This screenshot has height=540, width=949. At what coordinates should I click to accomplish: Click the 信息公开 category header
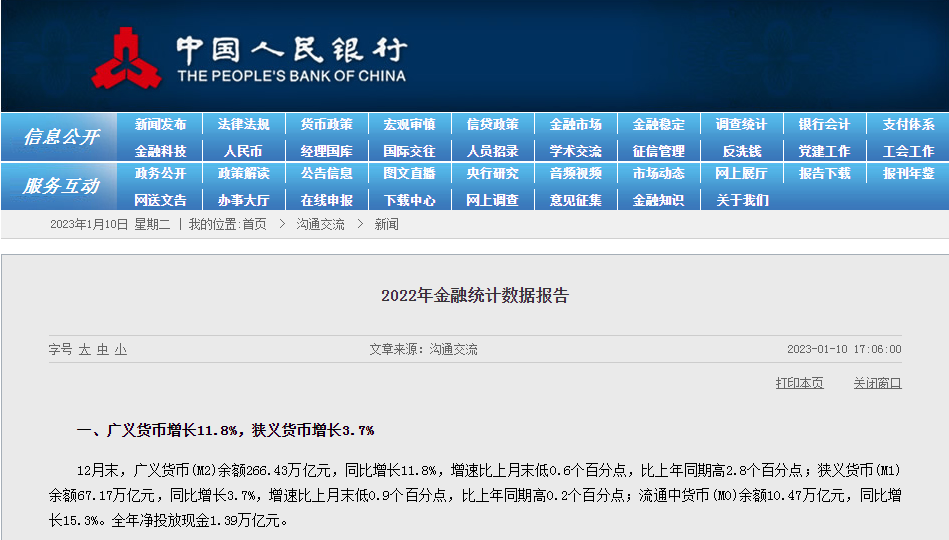click(x=61, y=137)
